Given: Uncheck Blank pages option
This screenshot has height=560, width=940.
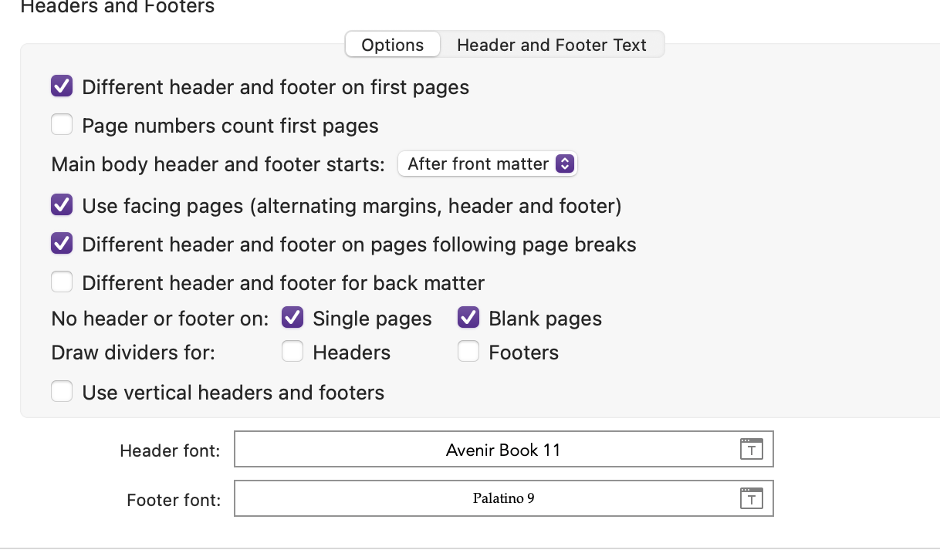Looking at the screenshot, I should pyautogui.click(x=468, y=318).
